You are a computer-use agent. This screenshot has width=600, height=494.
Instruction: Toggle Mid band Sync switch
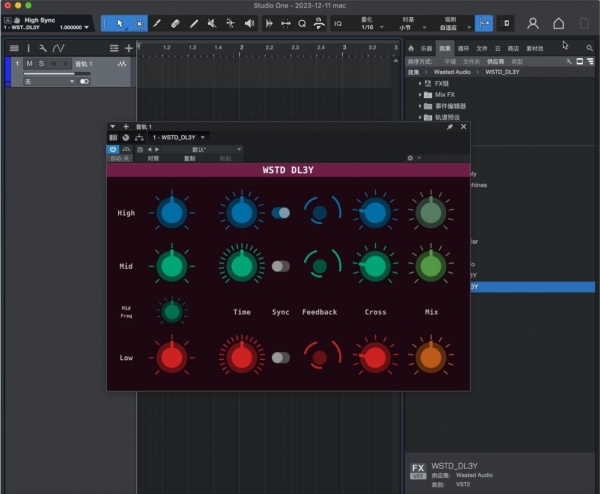point(280,266)
